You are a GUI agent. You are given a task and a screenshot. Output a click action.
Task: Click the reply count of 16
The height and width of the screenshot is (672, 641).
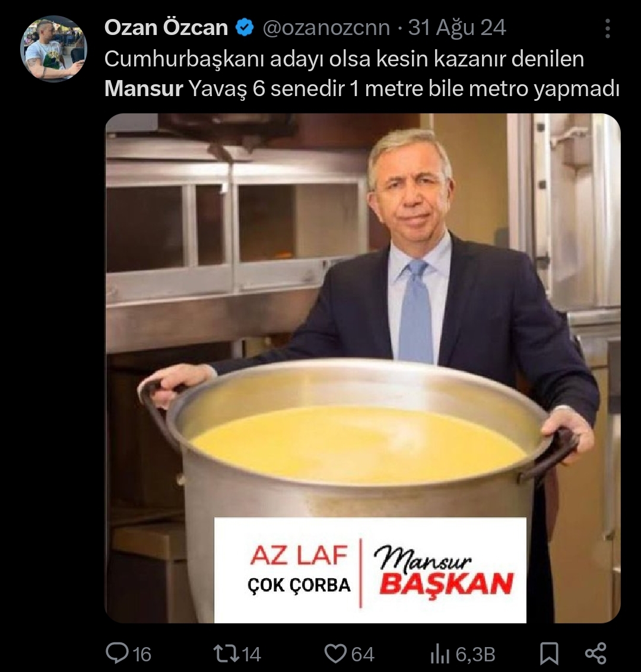click(x=142, y=654)
